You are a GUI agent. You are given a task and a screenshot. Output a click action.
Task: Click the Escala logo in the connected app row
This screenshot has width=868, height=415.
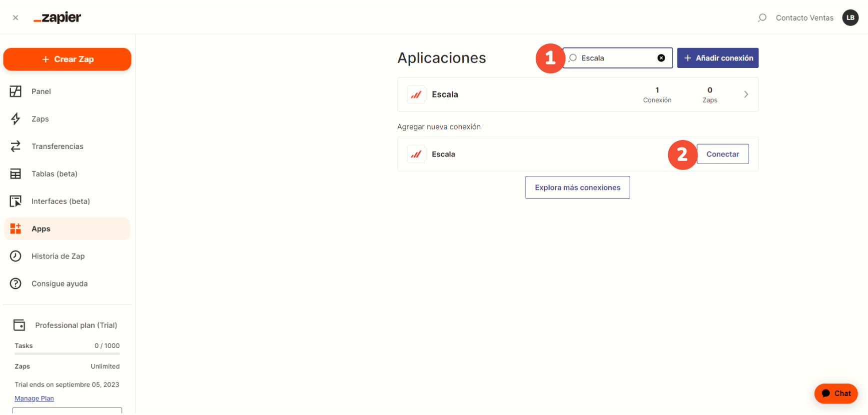(416, 94)
